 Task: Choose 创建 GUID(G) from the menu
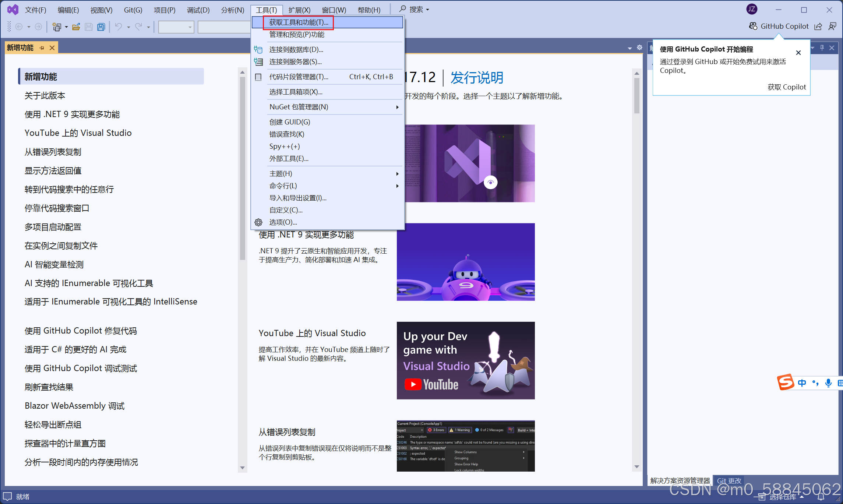(328, 122)
